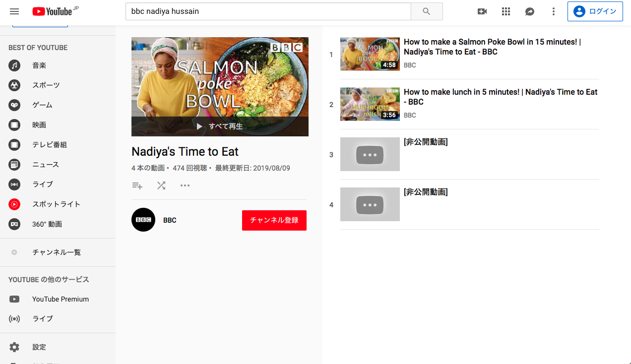The height and width of the screenshot is (364, 631).
Task: Subscribe with チャンネル登録 button
Action: click(274, 220)
